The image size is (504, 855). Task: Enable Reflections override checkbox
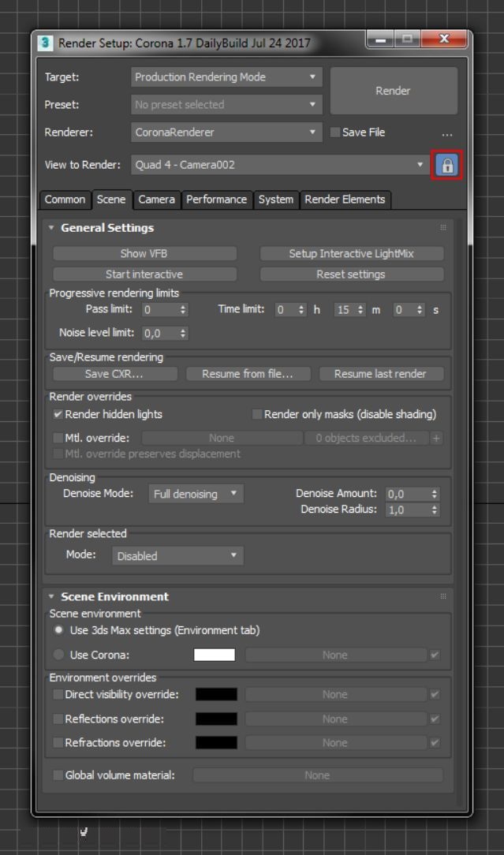click(58, 719)
